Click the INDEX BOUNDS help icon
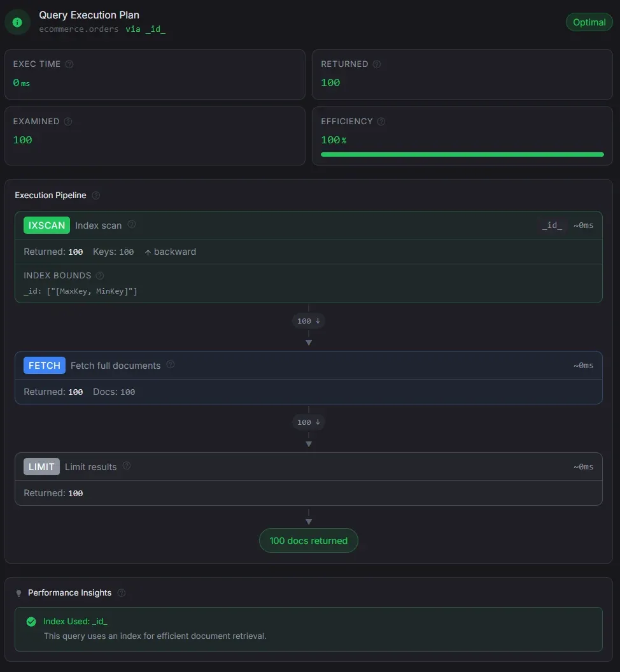This screenshot has width=620, height=672. click(100, 276)
